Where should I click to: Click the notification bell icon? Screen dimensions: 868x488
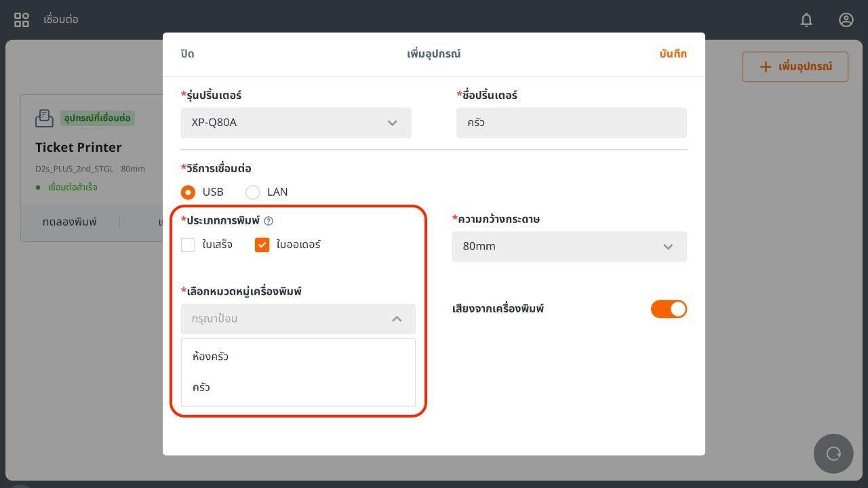coord(806,20)
